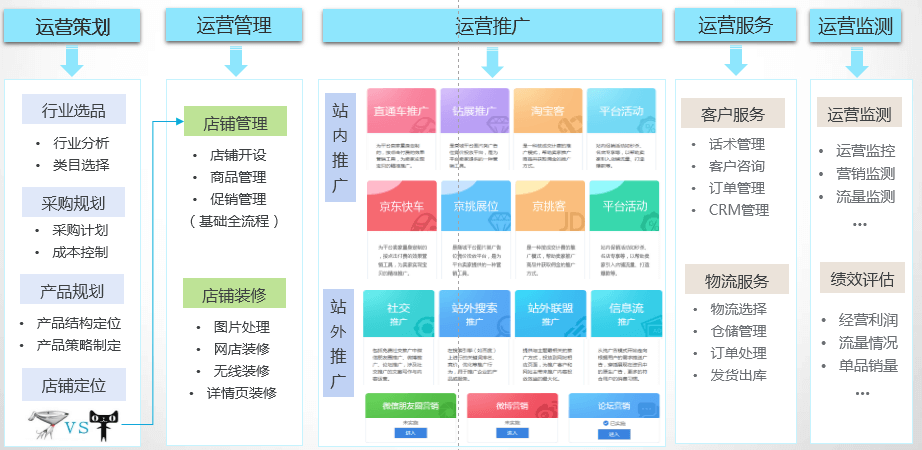
Task: Select the 微博营销 red header
Action: pos(512,405)
